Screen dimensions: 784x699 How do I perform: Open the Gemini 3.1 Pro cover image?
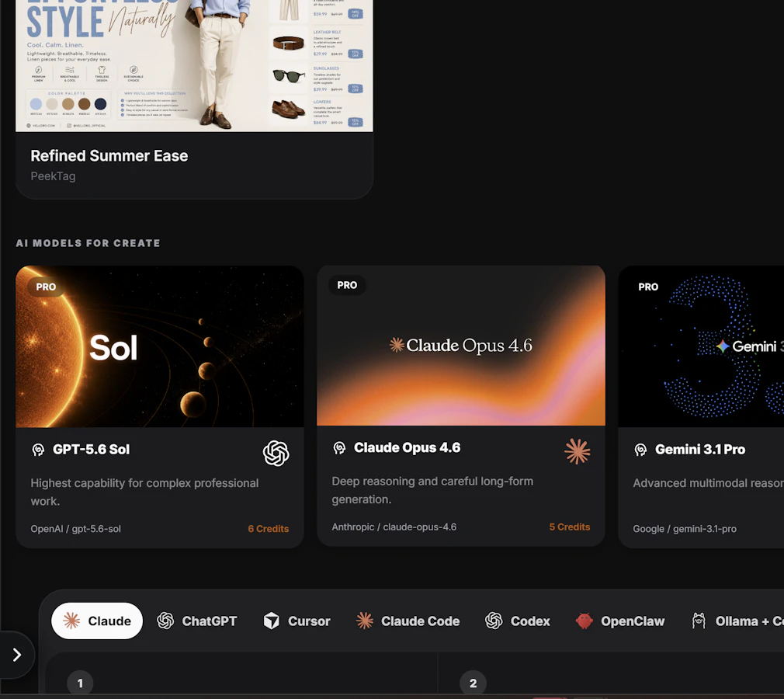pos(701,346)
